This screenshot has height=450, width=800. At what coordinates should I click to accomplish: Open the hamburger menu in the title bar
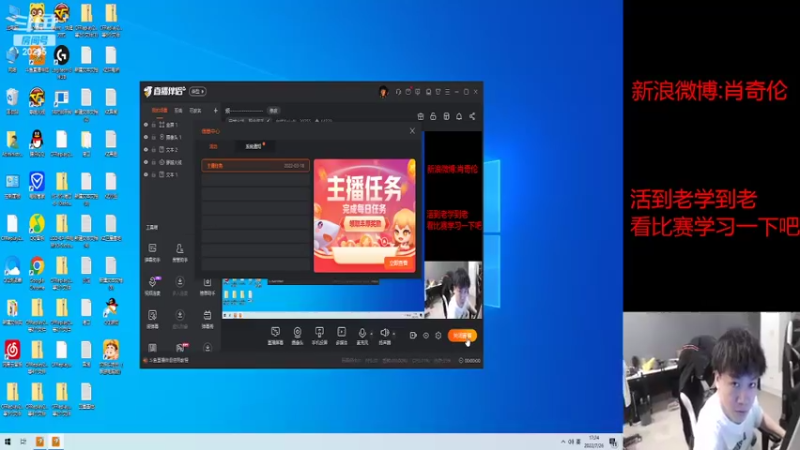(x=447, y=92)
